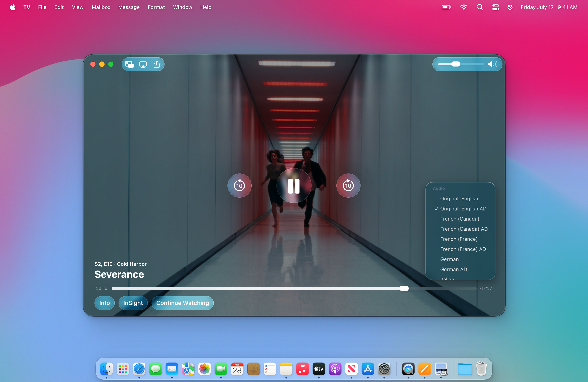Open Picture-in-Picture mode
Image resolution: width=588 pixels, height=382 pixels.
click(x=129, y=64)
